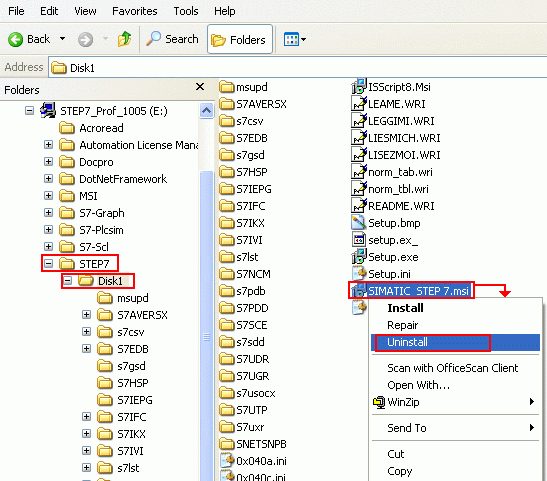
Task: Select the S7PDD folder icon
Action: [227, 308]
